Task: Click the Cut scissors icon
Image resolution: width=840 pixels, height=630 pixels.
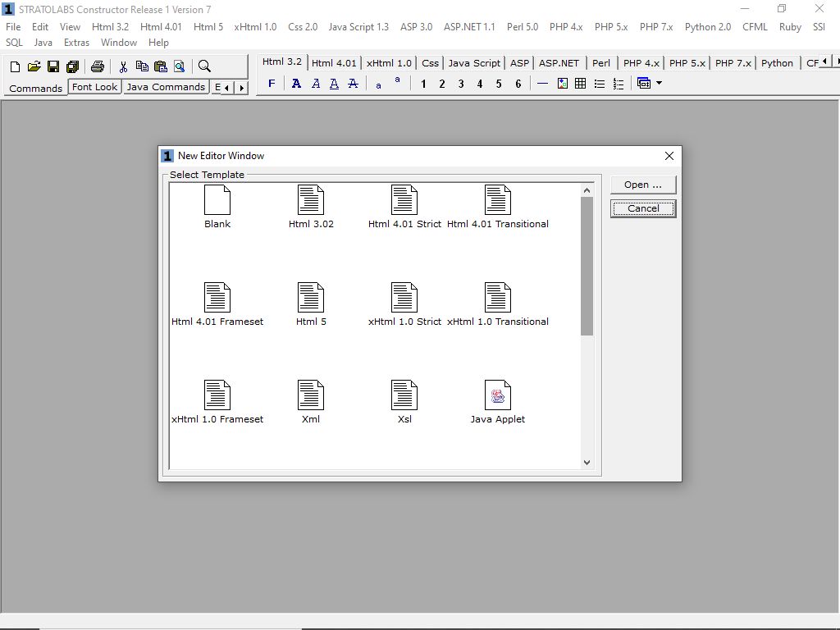Action: 123,66
